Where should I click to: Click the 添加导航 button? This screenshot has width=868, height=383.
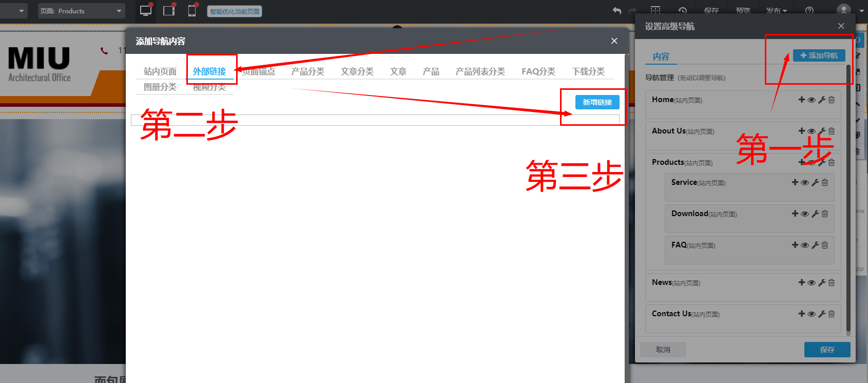click(819, 55)
